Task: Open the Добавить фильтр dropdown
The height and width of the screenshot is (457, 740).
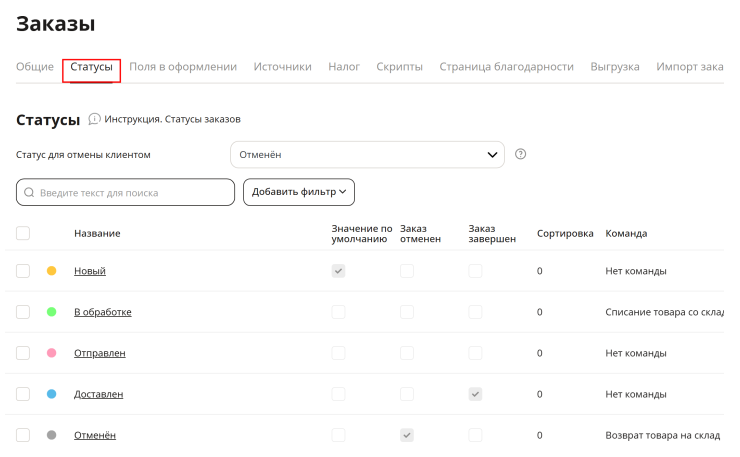Action: coord(299,192)
